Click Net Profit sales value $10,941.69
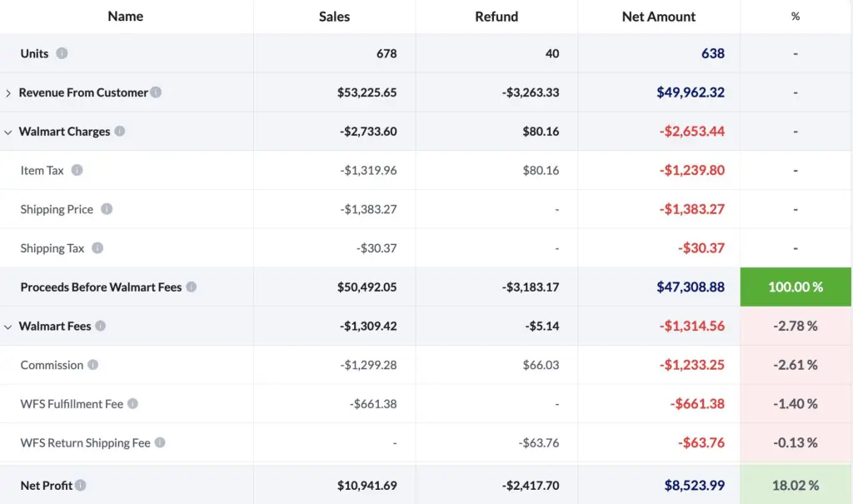 click(x=367, y=485)
